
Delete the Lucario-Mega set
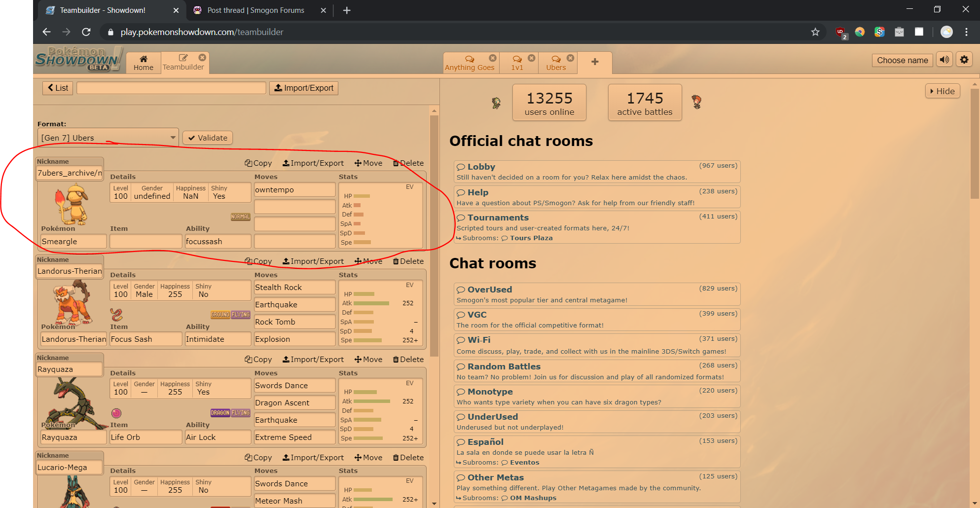click(x=408, y=458)
